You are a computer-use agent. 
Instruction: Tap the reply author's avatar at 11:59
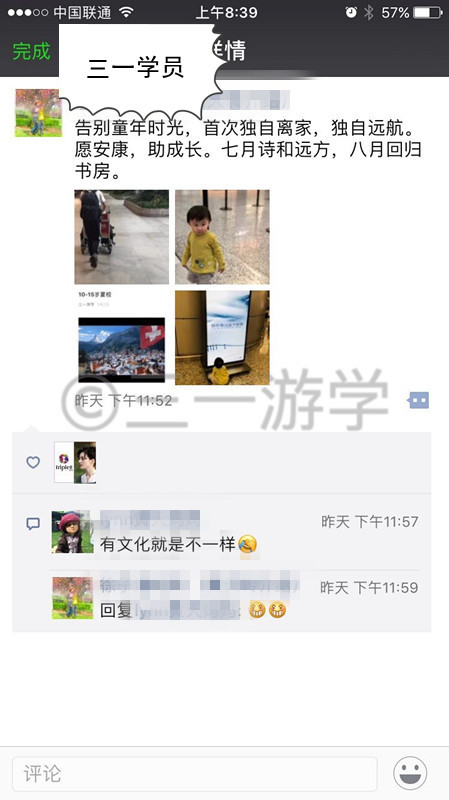pyautogui.click(x=72, y=598)
